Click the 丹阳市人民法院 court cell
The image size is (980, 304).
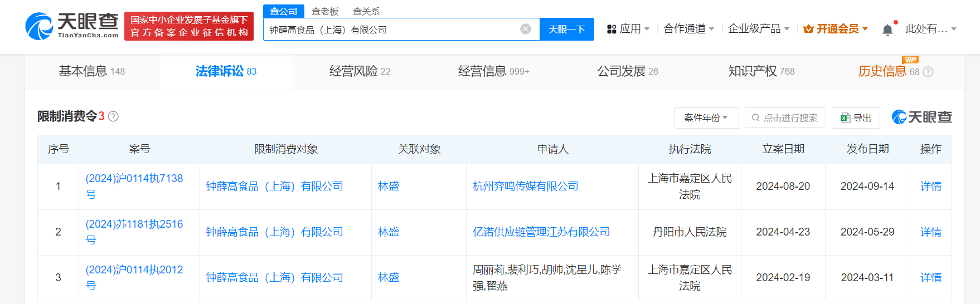click(x=690, y=232)
